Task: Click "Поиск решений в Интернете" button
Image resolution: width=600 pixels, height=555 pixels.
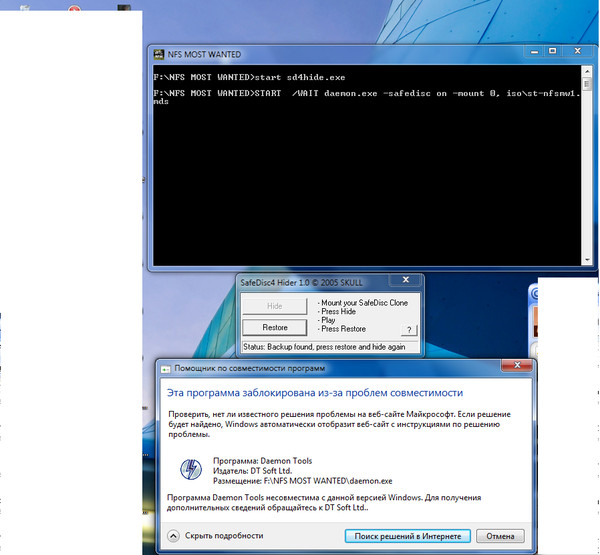Action: [408, 536]
